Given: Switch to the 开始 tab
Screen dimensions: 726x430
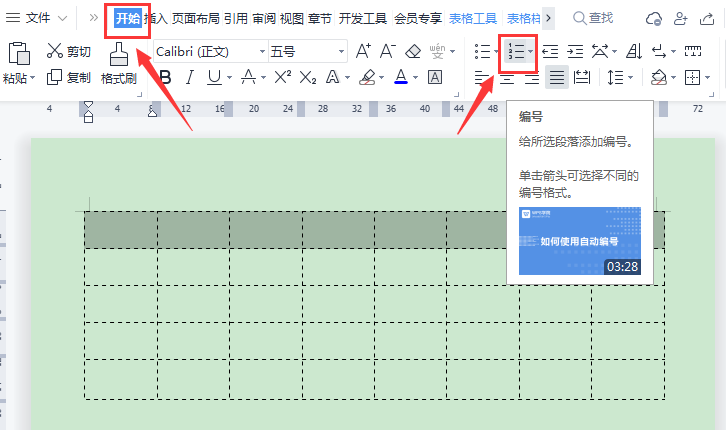Looking at the screenshot, I should pyautogui.click(x=128, y=18).
